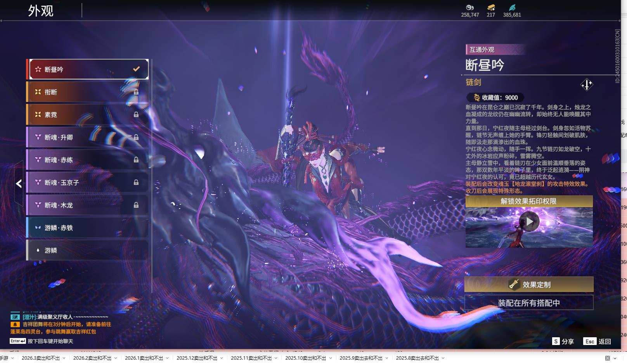This screenshot has width=627, height=364.
Task: Open the 2025.11卖出和不出 sheet tab dropdown
Action: point(276,358)
